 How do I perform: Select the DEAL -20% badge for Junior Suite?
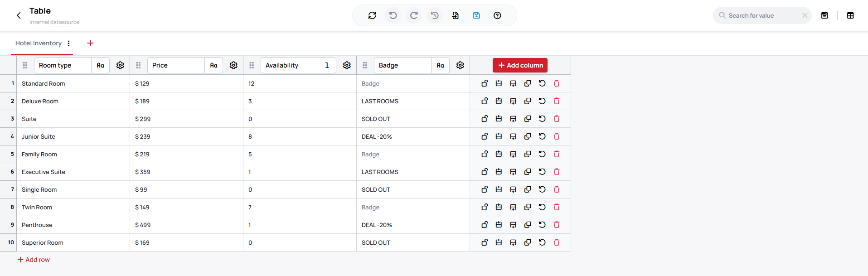coord(413,136)
